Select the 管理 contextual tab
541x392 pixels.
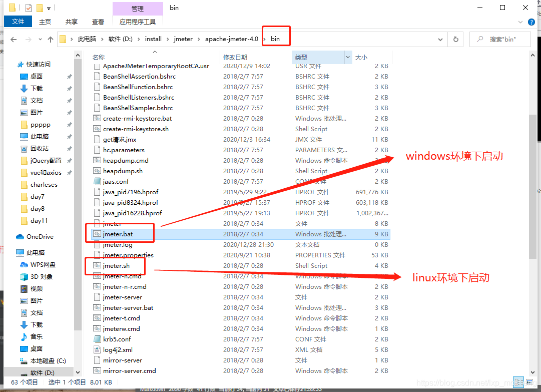point(138,9)
